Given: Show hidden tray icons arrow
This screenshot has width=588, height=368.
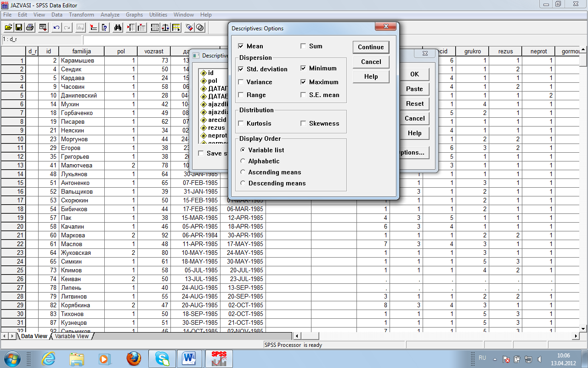Looking at the screenshot, I should pyautogui.click(x=495, y=359).
